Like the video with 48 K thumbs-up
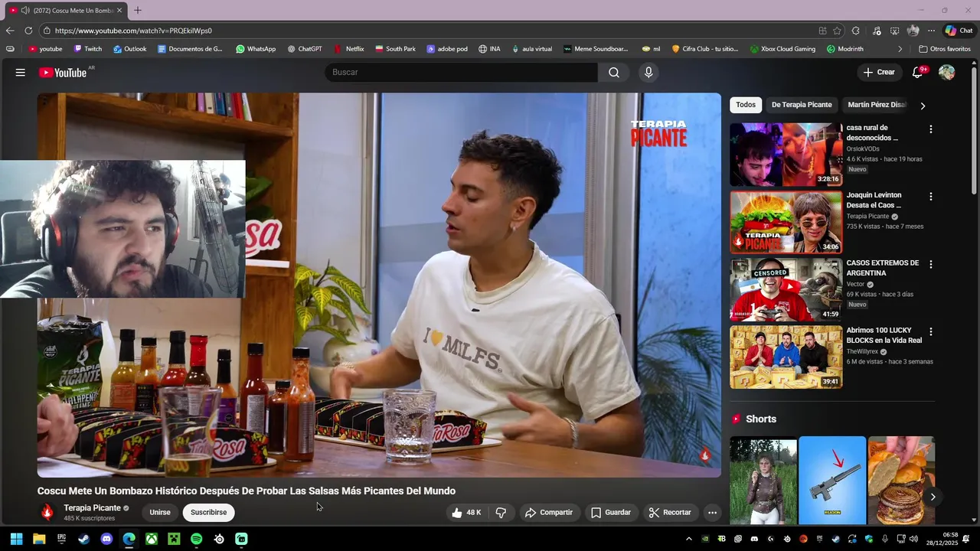Screen dimensions: 980x551 (x=466, y=513)
